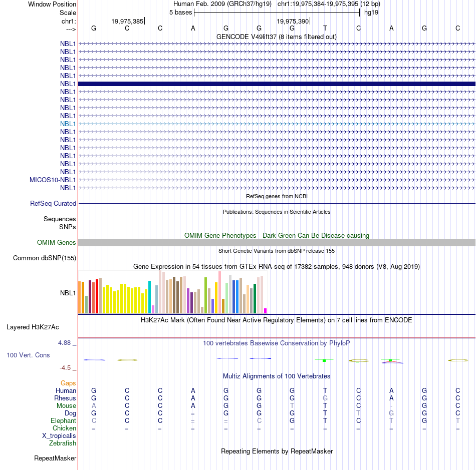The height and width of the screenshot is (470, 476).
Task: Click the orange 'Gaps' label
Action: 68,383
